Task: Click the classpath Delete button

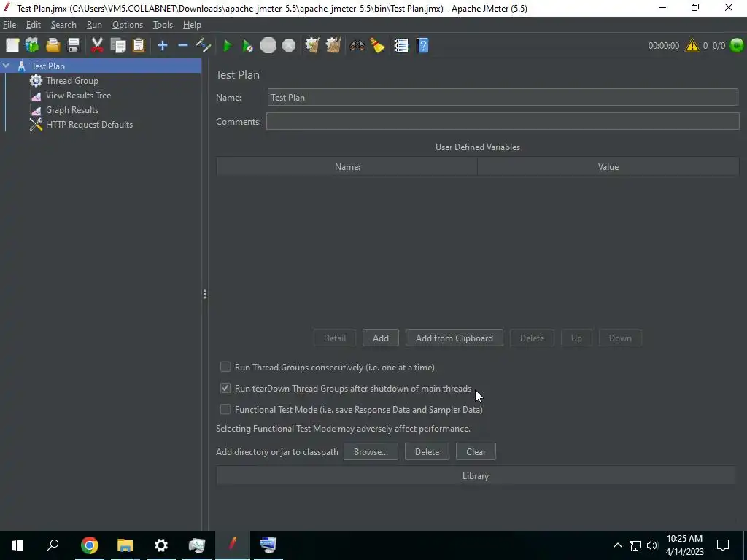Action: click(427, 451)
